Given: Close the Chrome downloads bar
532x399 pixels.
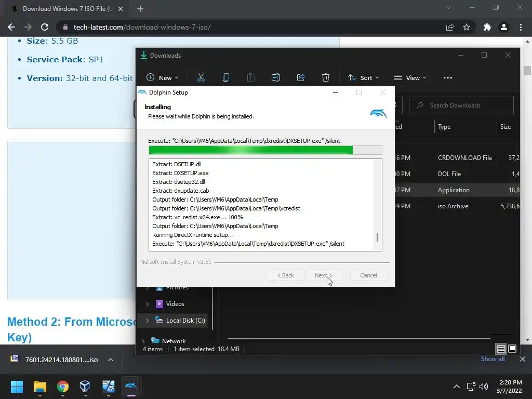Looking at the screenshot, I should coord(523,359).
